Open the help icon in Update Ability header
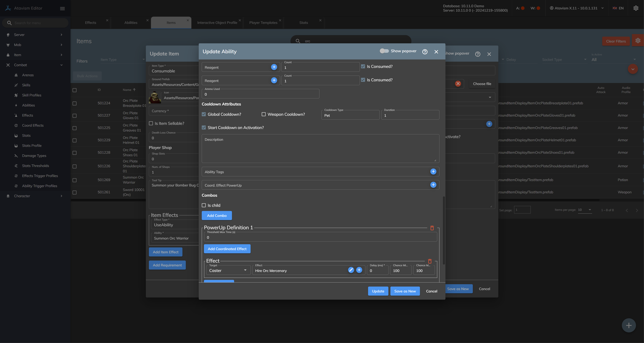The height and width of the screenshot is (343, 644). (425, 52)
